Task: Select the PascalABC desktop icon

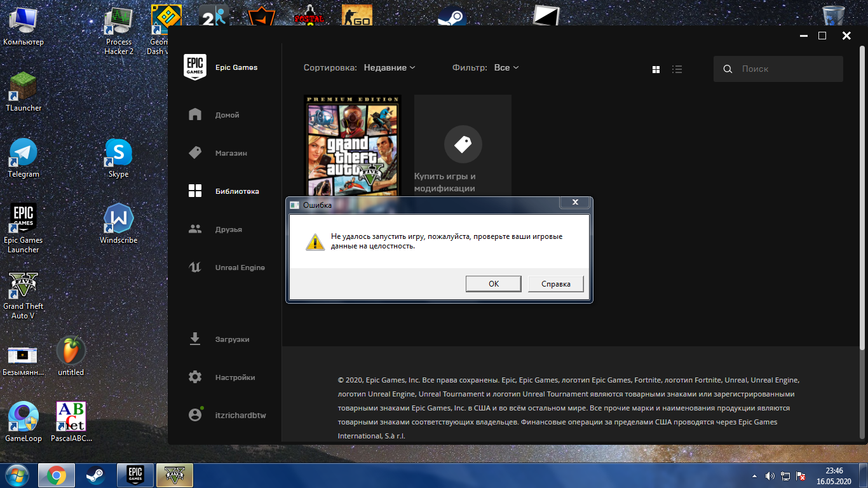Action: 71,422
